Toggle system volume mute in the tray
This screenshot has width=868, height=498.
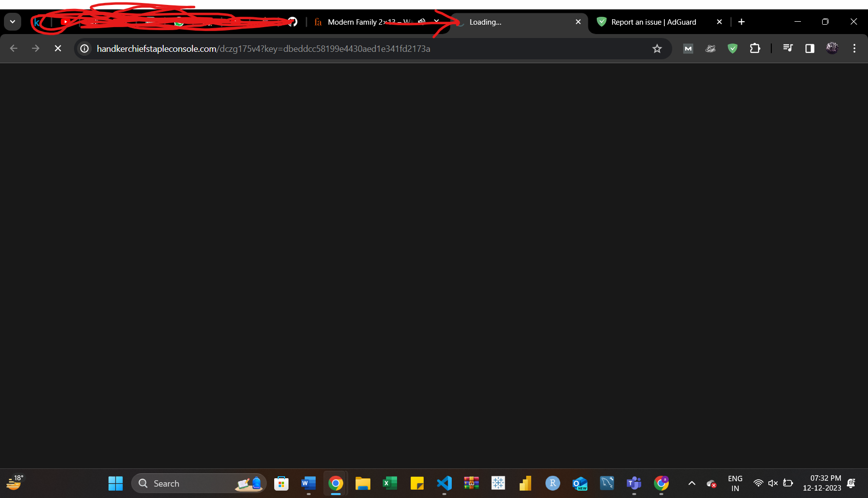point(773,483)
